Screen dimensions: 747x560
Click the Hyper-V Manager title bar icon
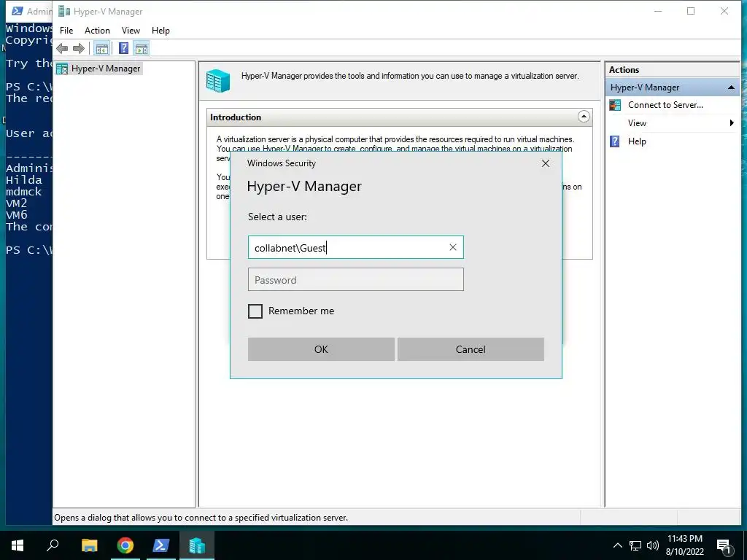(64, 11)
